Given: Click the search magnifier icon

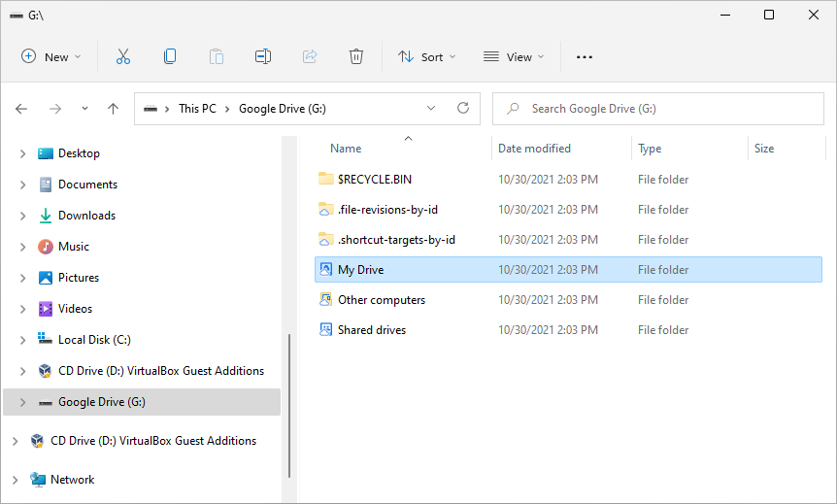Looking at the screenshot, I should (x=513, y=109).
